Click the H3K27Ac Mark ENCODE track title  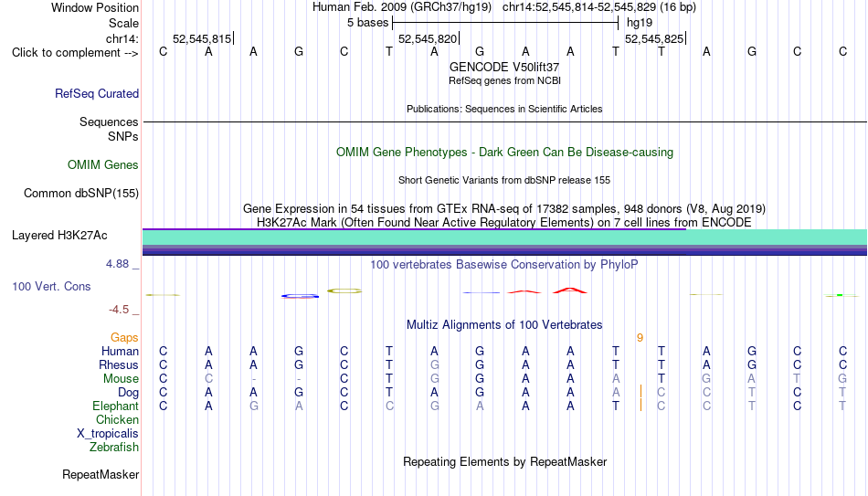[x=504, y=223]
